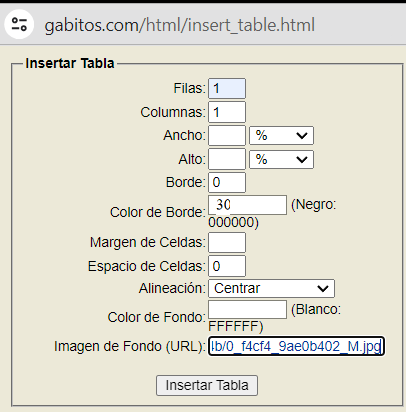Change the Borde value field
The image size is (406, 412).
pos(227,182)
